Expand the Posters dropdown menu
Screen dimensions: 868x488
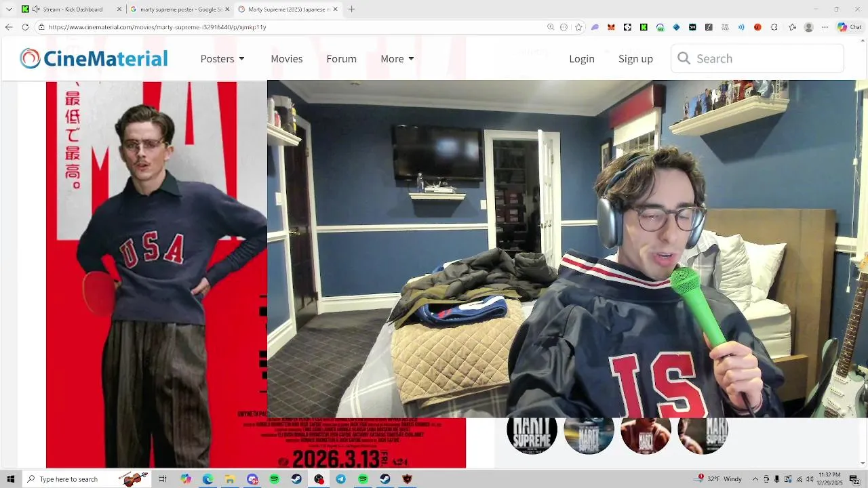222,58
